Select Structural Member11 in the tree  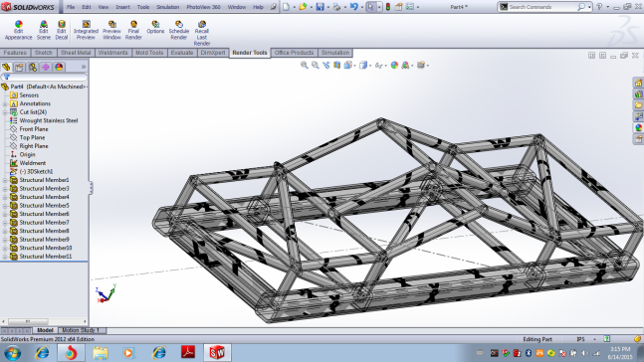click(45, 257)
